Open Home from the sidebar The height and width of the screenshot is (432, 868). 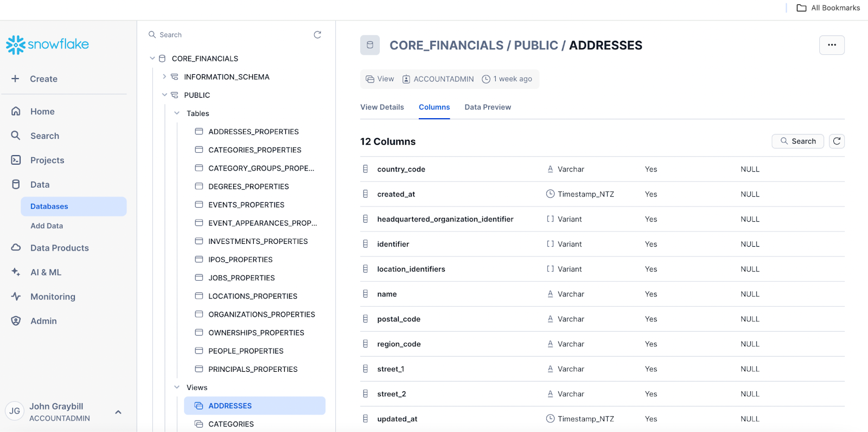(x=42, y=112)
